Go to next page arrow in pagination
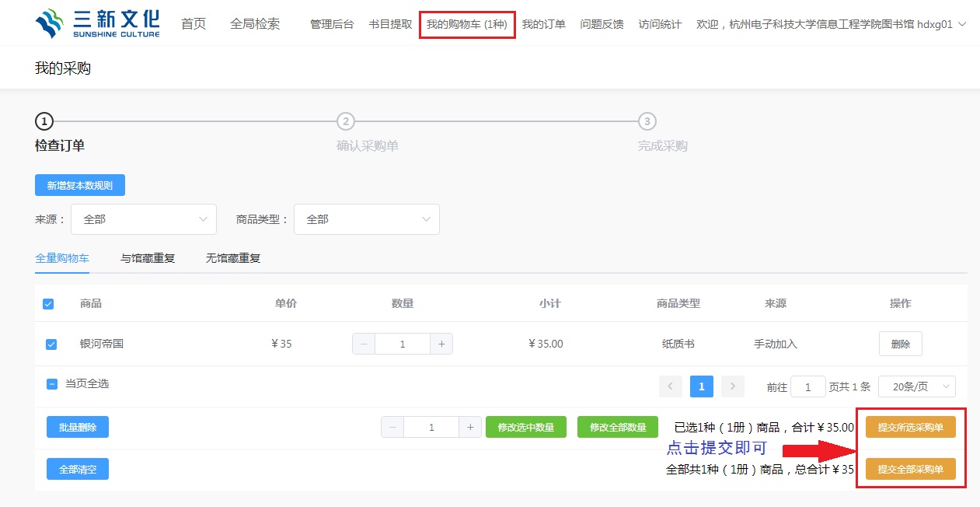This screenshot has width=980, height=507. 732,386
